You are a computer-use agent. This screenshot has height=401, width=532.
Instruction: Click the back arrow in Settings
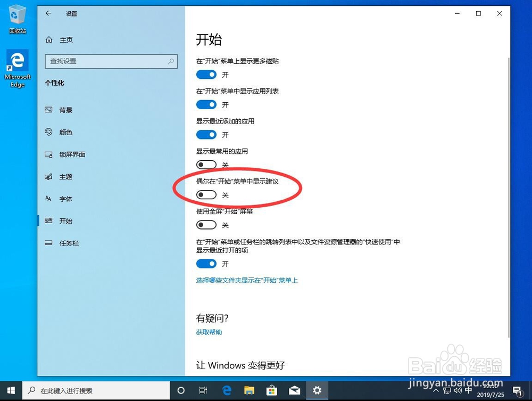coord(48,13)
